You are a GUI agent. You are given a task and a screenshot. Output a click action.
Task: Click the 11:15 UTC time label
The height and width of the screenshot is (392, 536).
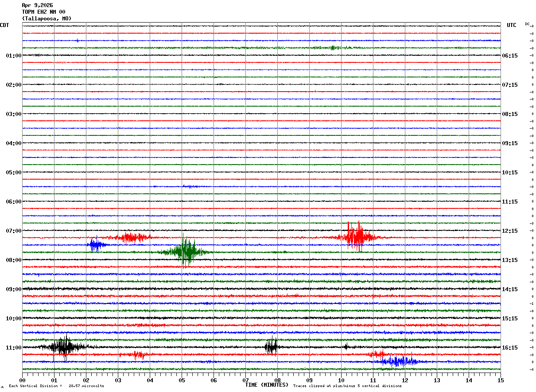[510, 202]
